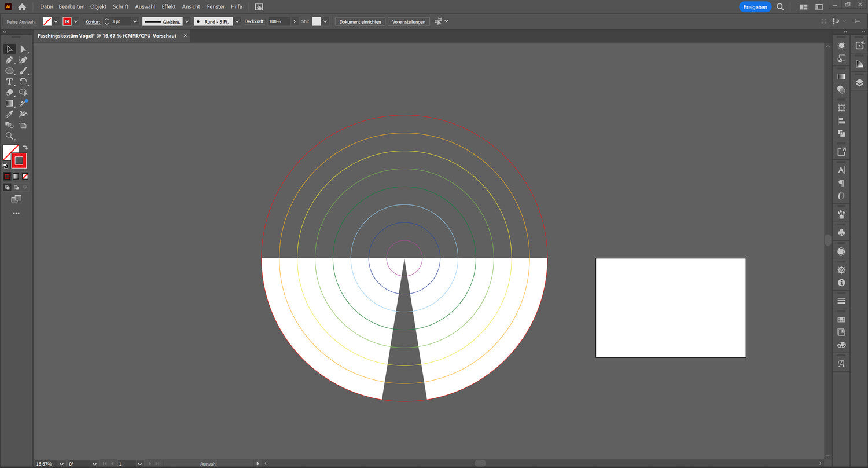Click the Stil style swatch in control bar
The width and height of the screenshot is (868, 468).
pos(317,21)
